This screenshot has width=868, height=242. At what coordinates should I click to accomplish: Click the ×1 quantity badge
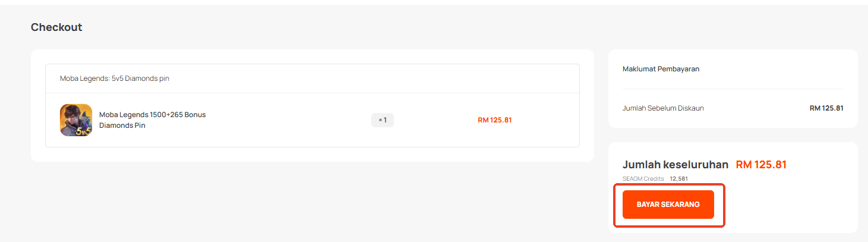coord(382,120)
